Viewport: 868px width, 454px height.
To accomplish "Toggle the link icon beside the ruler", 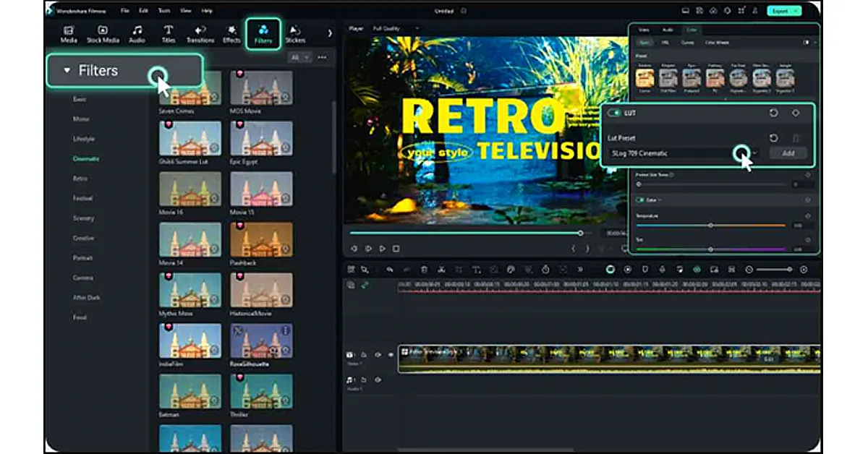I will pos(365,285).
